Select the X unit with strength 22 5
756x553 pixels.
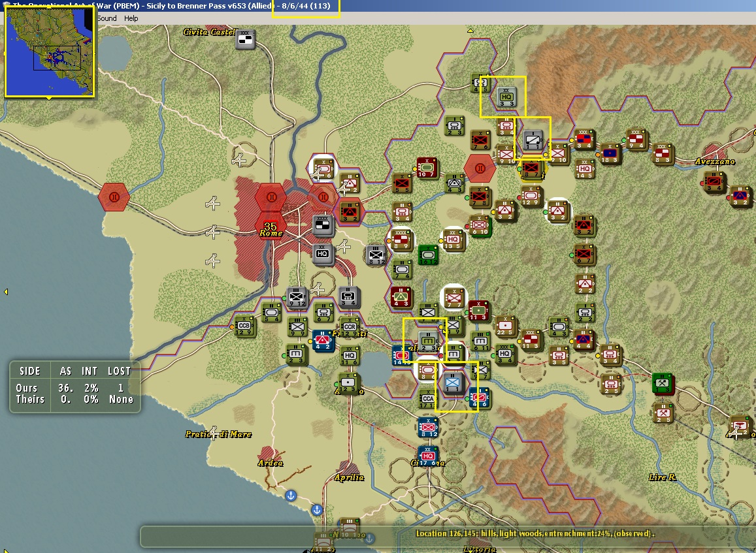pos(505,326)
